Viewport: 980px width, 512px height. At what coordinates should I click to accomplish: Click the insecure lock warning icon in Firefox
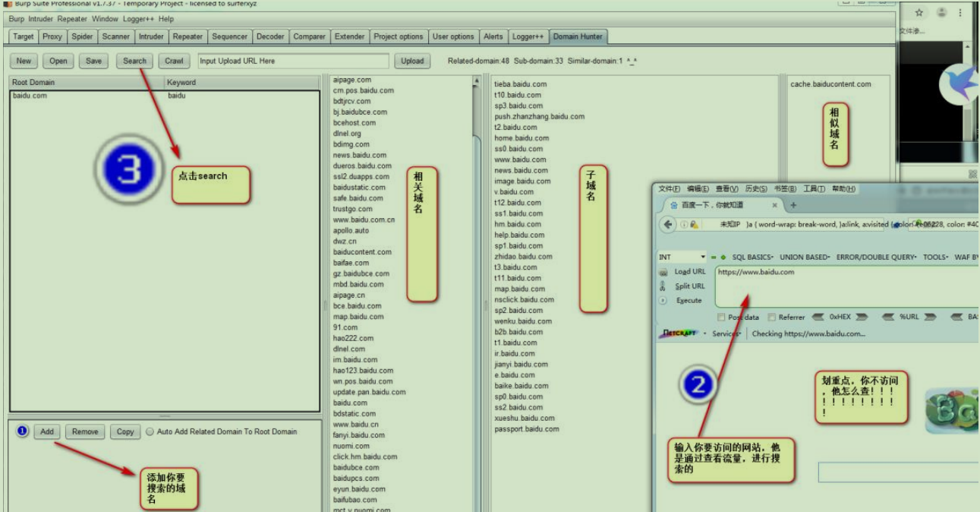tap(695, 224)
